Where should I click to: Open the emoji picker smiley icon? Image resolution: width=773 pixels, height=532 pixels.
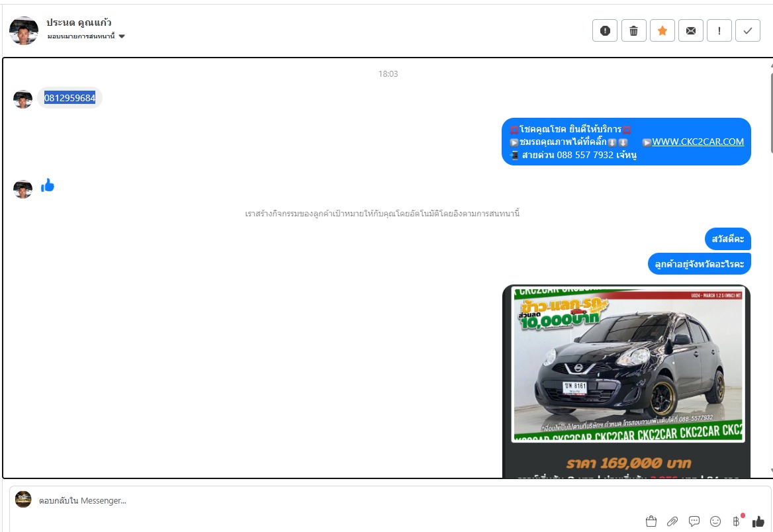coord(715,521)
